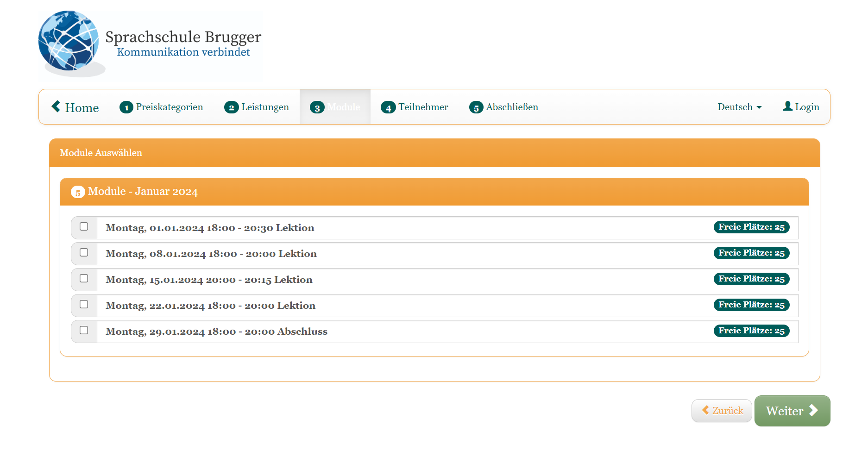This screenshot has height=463, width=868.
Task: Expand the Module Auswählen section header
Action: tap(101, 153)
